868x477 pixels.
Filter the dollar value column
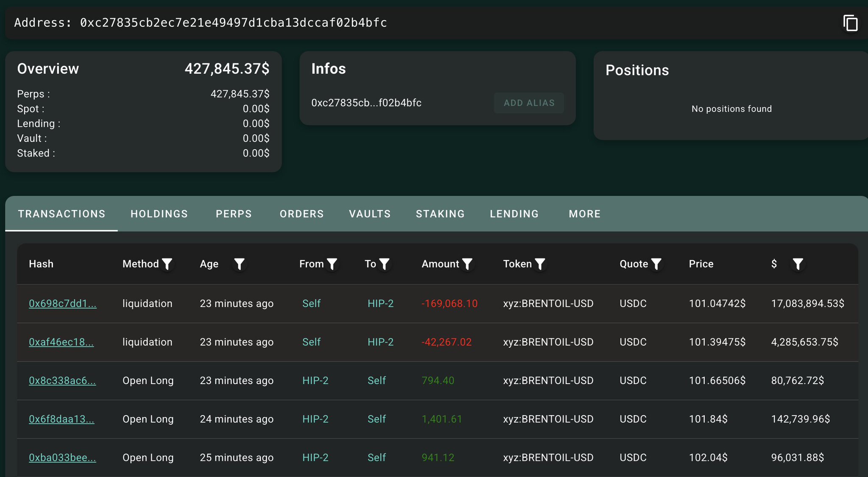pos(798,264)
